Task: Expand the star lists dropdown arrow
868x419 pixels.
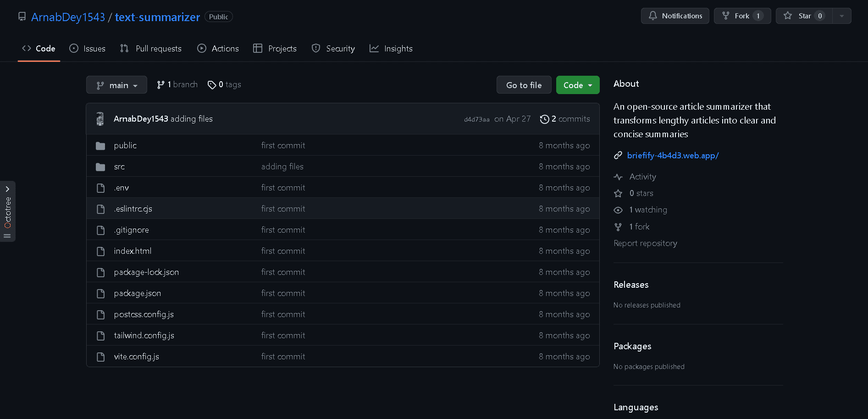Action: pos(842,16)
